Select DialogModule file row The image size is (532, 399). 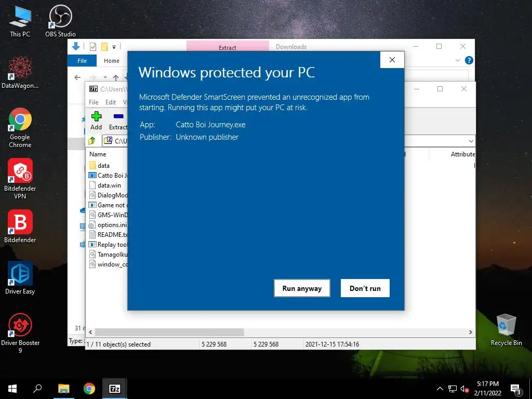click(x=108, y=195)
